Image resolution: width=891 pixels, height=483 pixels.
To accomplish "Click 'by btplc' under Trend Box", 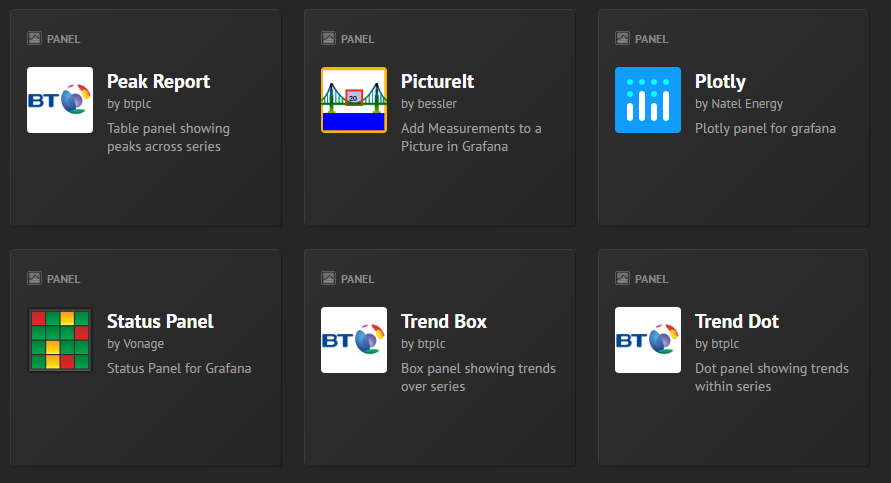I will (423, 344).
